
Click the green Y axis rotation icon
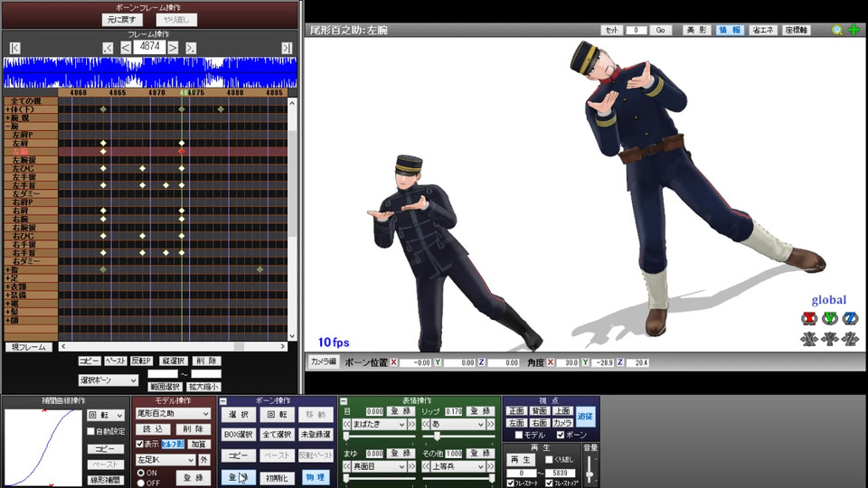click(829, 318)
